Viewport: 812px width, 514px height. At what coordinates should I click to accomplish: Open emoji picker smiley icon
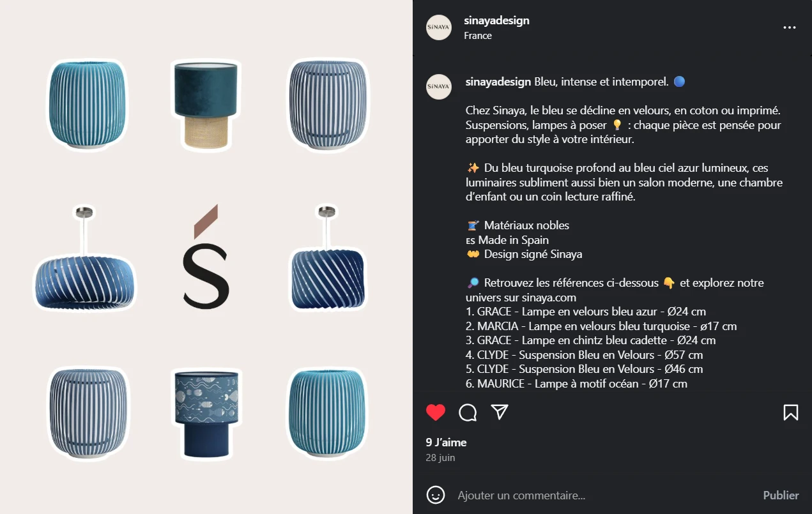pyautogui.click(x=436, y=495)
